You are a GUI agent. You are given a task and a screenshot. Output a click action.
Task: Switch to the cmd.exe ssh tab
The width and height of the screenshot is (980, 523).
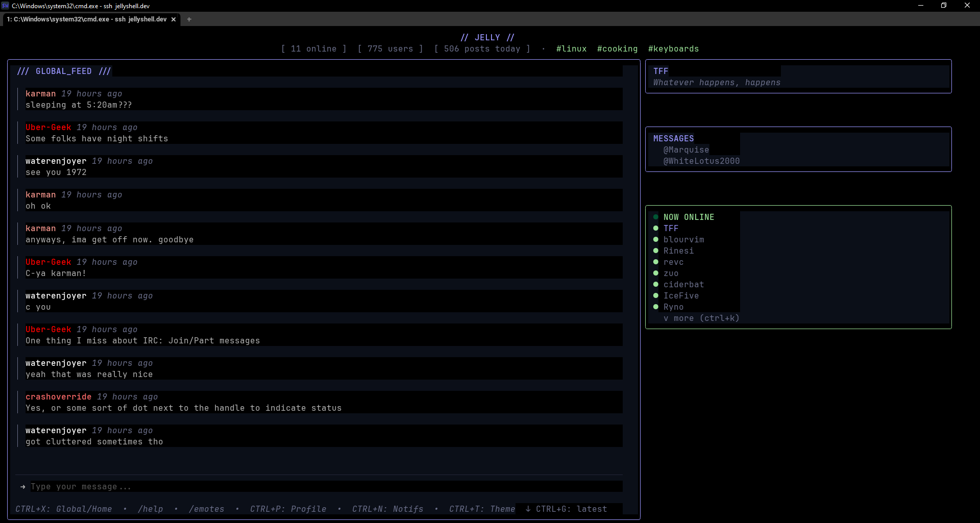(x=87, y=19)
